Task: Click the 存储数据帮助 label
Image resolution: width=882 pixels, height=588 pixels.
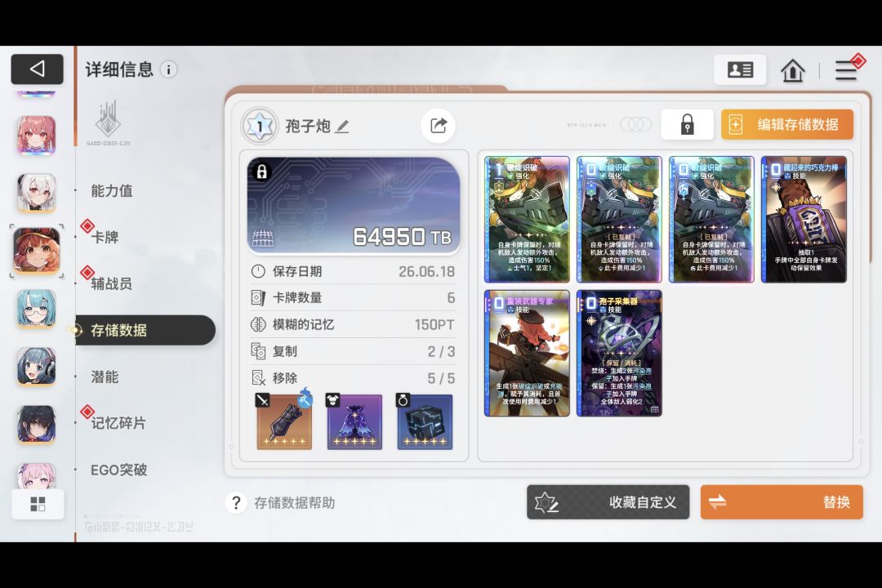Action: point(294,503)
